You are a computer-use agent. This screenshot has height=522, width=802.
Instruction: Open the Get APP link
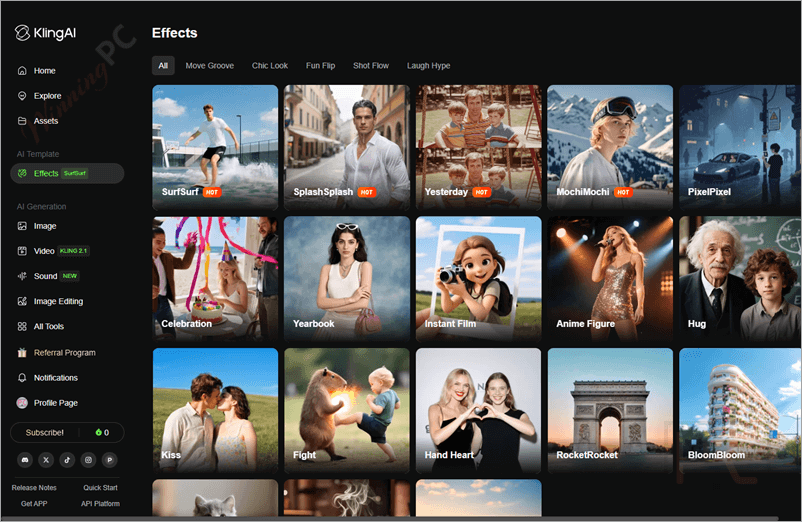point(34,504)
